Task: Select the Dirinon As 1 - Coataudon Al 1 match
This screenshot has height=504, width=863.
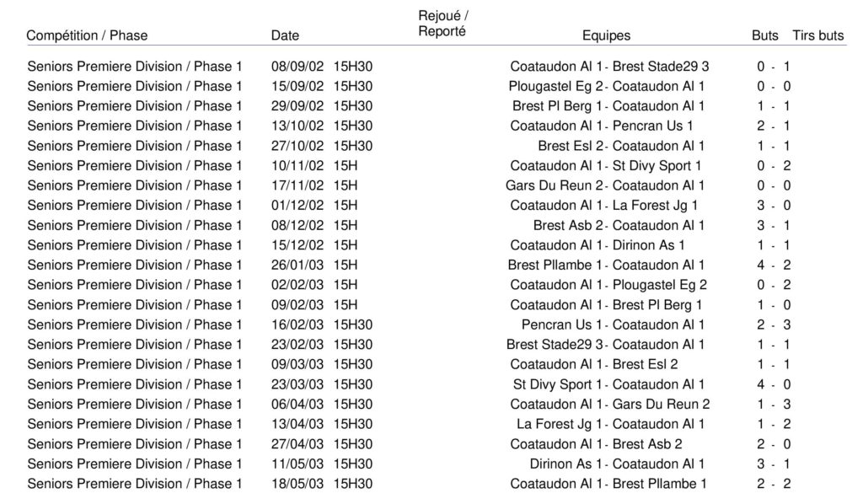Action: 617,464
